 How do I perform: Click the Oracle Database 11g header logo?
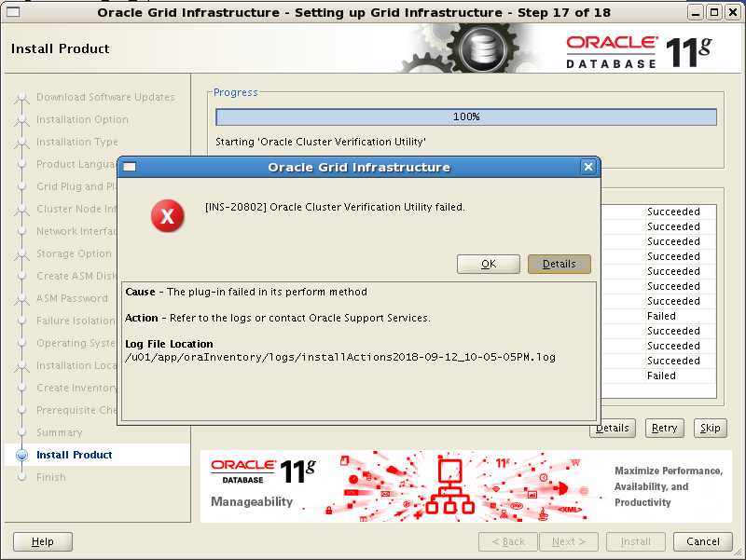[x=639, y=51]
